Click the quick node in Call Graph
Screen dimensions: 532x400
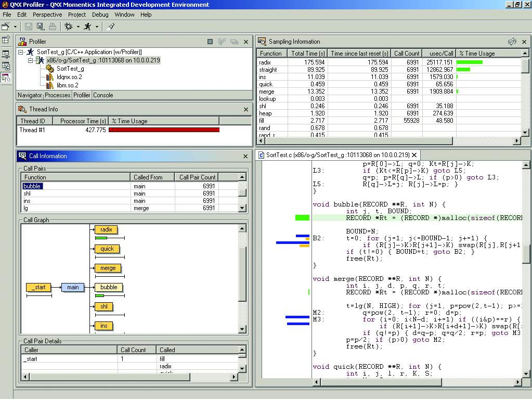point(107,249)
